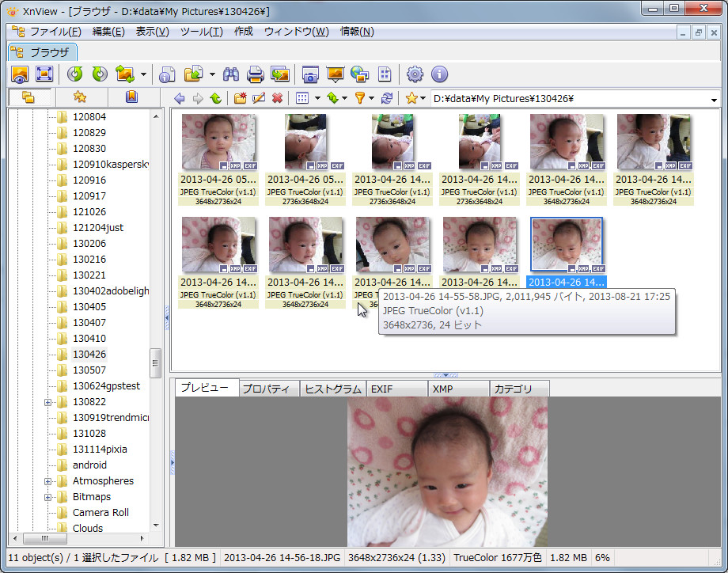Viewport: 728px width, 573px height.
Task: Refresh the thumbnail list
Action: pyautogui.click(x=387, y=97)
